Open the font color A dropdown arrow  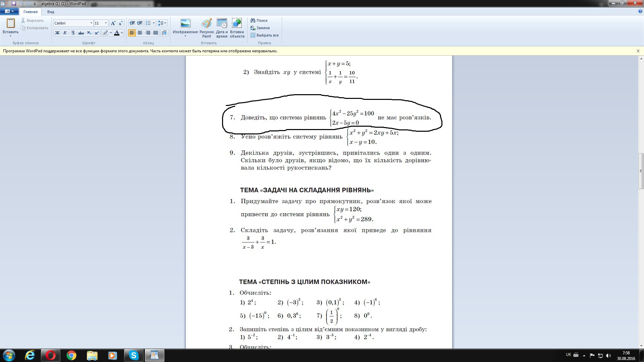click(x=122, y=33)
